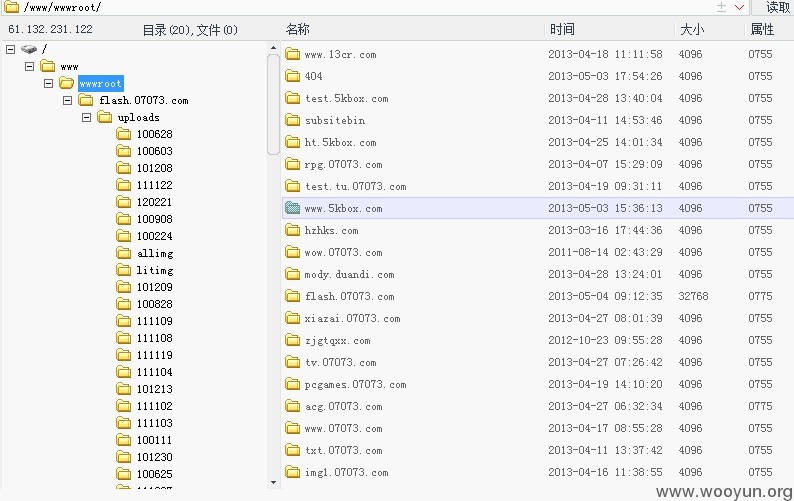Click the litimg folder icon in tree

124,270
